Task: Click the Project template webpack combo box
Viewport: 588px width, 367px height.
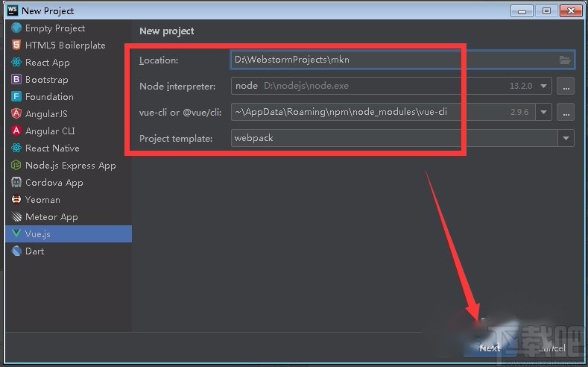Action: [x=402, y=138]
